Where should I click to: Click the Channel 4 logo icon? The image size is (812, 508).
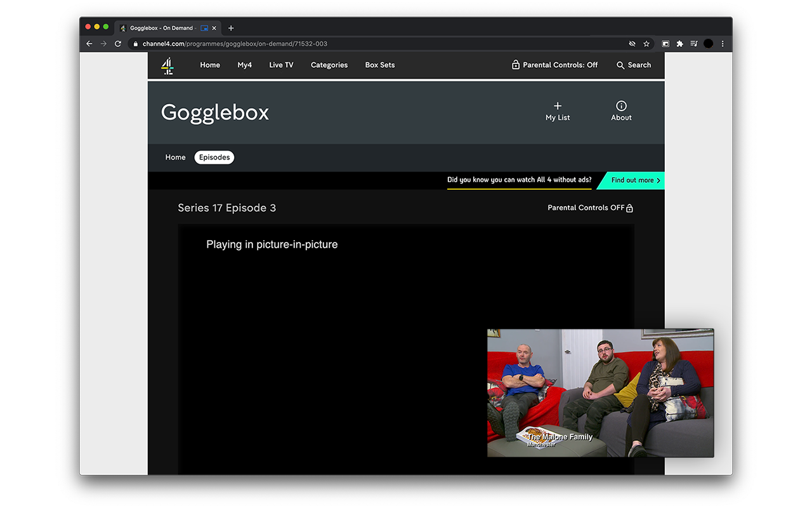point(167,65)
